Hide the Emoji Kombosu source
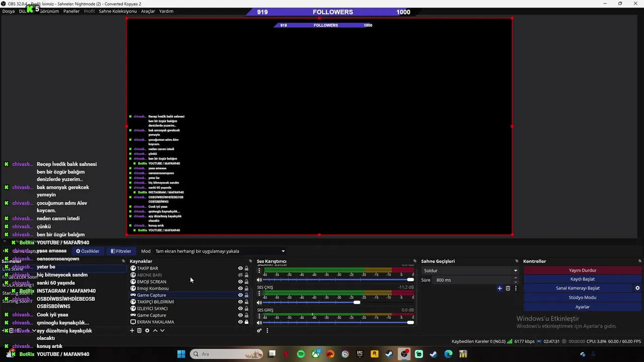The height and width of the screenshot is (362, 644). (240, 289)
